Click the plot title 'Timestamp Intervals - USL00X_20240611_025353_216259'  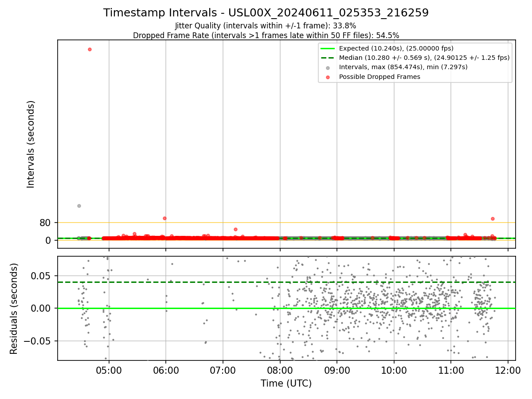(x=266, y=13)
